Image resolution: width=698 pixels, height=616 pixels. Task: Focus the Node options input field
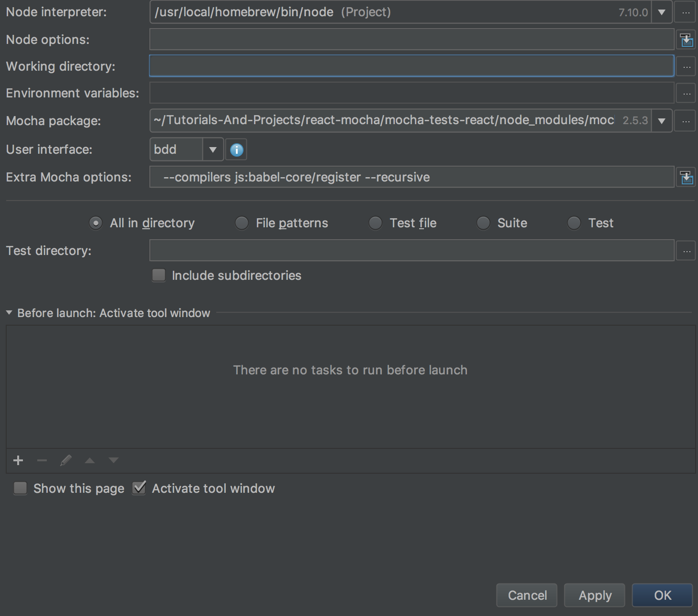pyautogui.click(x=412, y=39)
